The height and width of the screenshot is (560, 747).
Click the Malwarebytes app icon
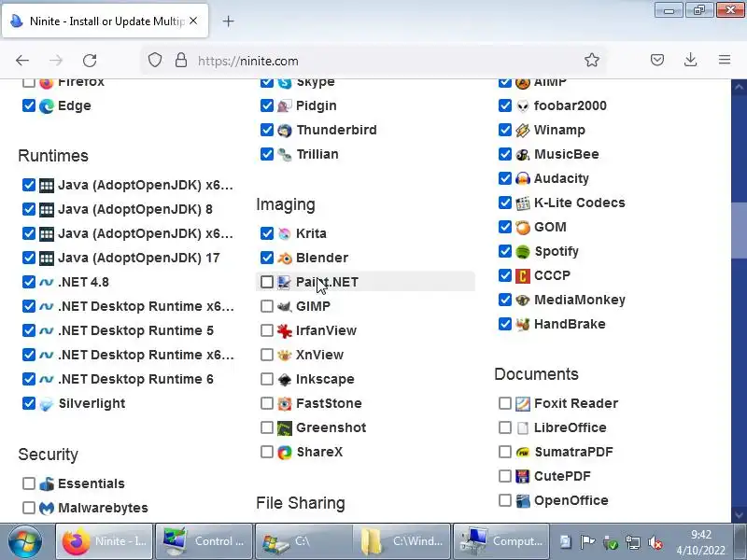[x=46, y=508]
